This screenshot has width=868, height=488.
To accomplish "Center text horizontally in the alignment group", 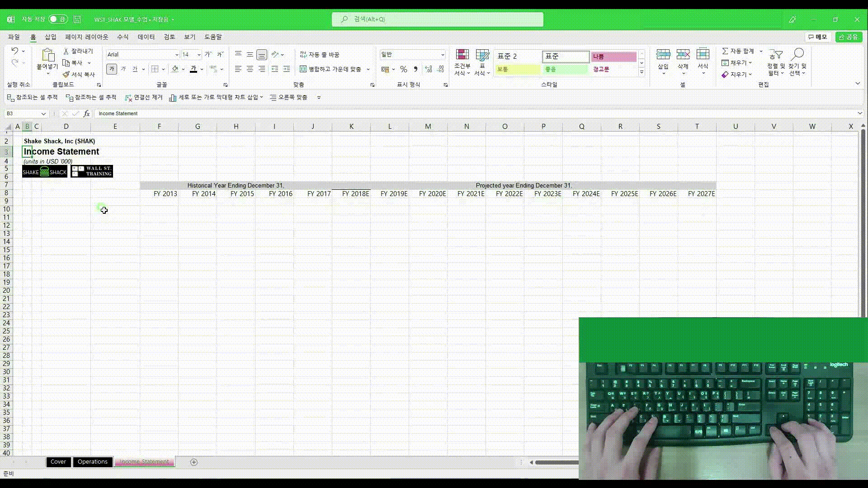I will tap(250, 69).
